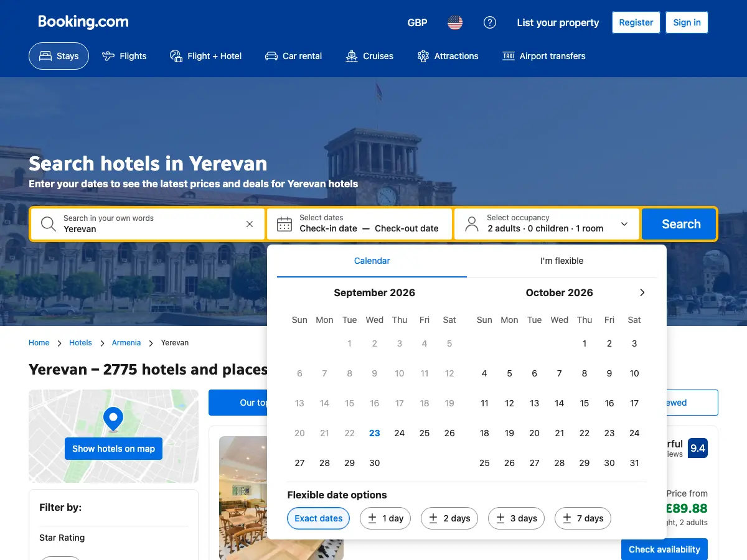Click the 9.4 review score badge
Viewport: 747px width, 560px height.
698,448
